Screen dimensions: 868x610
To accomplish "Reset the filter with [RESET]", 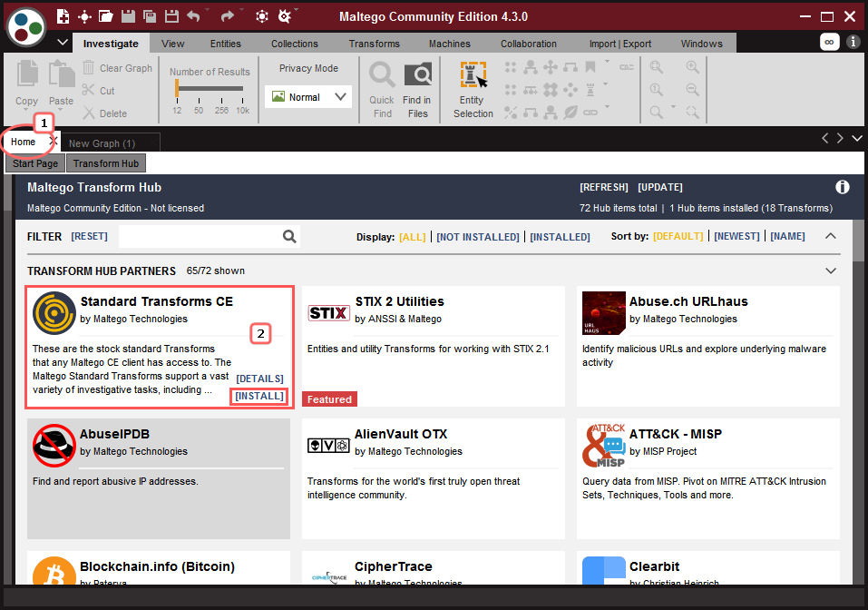I will 89,237.
